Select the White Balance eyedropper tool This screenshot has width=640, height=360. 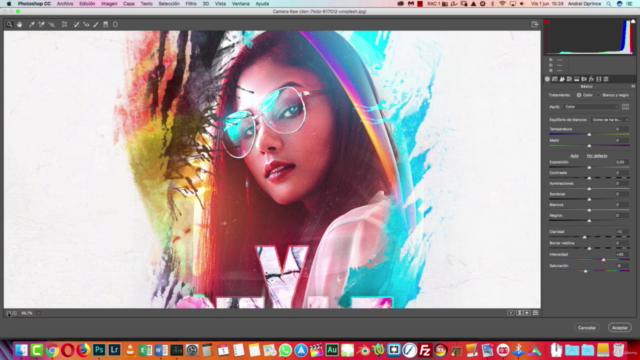pos(32,24)
